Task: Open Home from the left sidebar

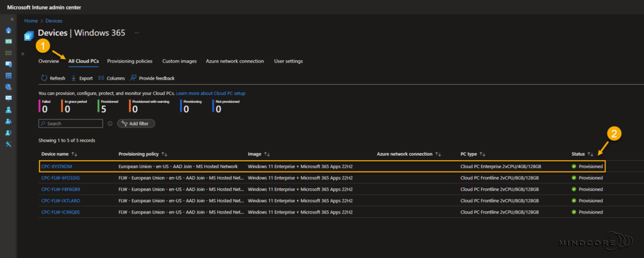Action: (9, 30)
